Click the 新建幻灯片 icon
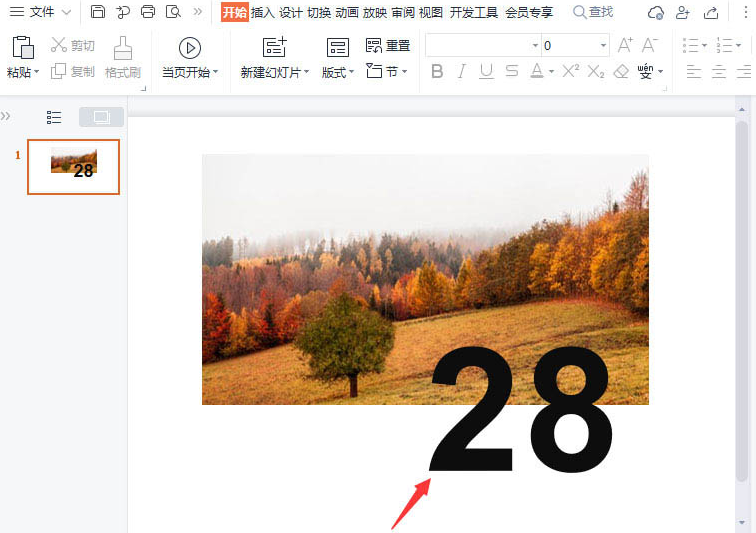This screenshot has height=533, width=756. tap(274, 47)
